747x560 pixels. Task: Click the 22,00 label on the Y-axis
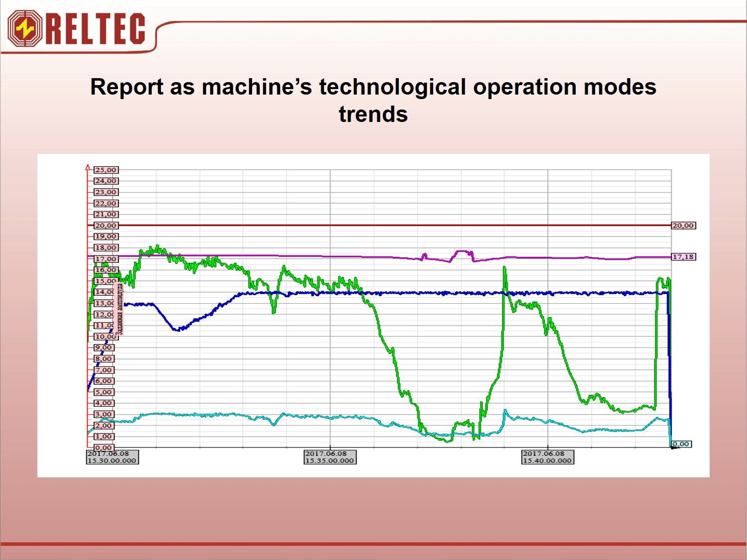pyautogui.click(x=106, y=203)
